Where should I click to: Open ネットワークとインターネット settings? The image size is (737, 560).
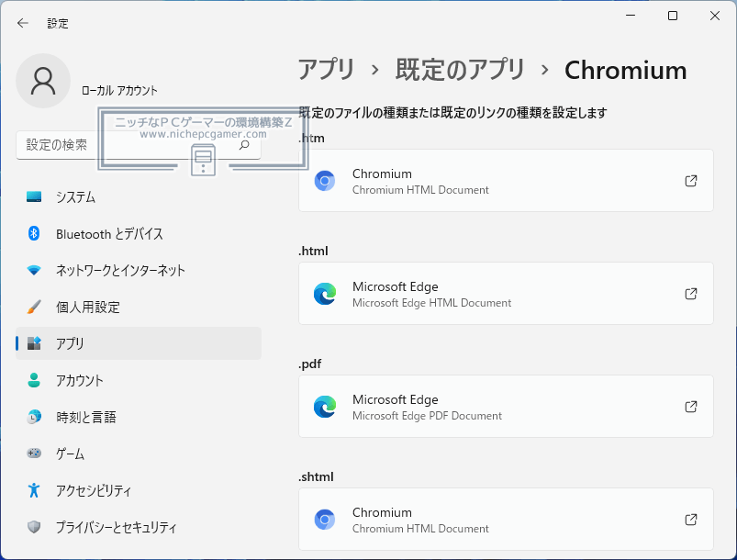coord(139,271)
